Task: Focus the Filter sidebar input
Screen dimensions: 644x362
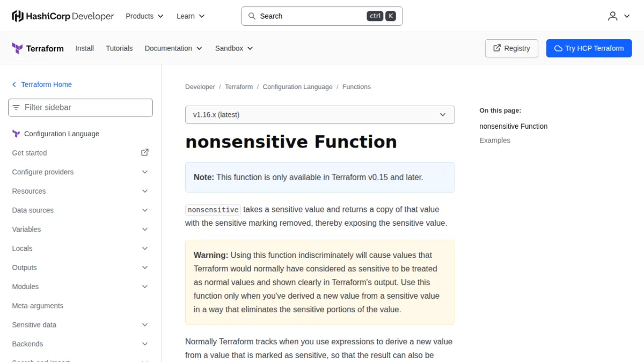Action: click(x=80, y=107)
